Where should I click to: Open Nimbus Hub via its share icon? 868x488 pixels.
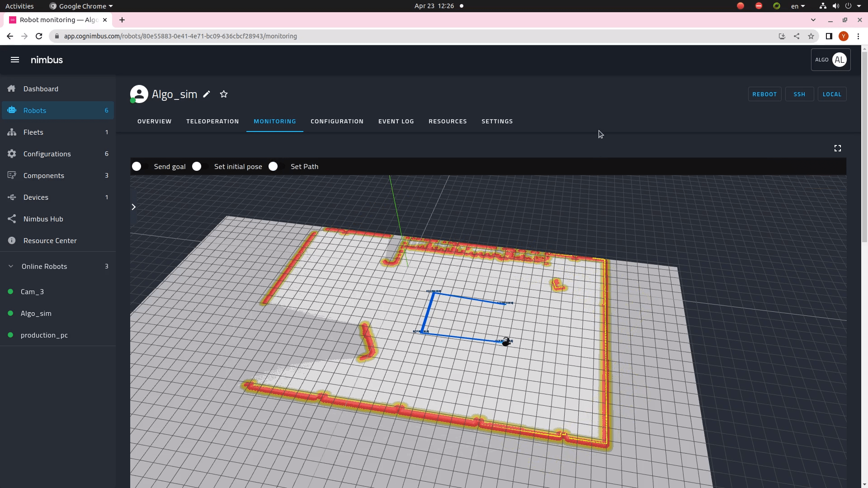tap(11, 219)
